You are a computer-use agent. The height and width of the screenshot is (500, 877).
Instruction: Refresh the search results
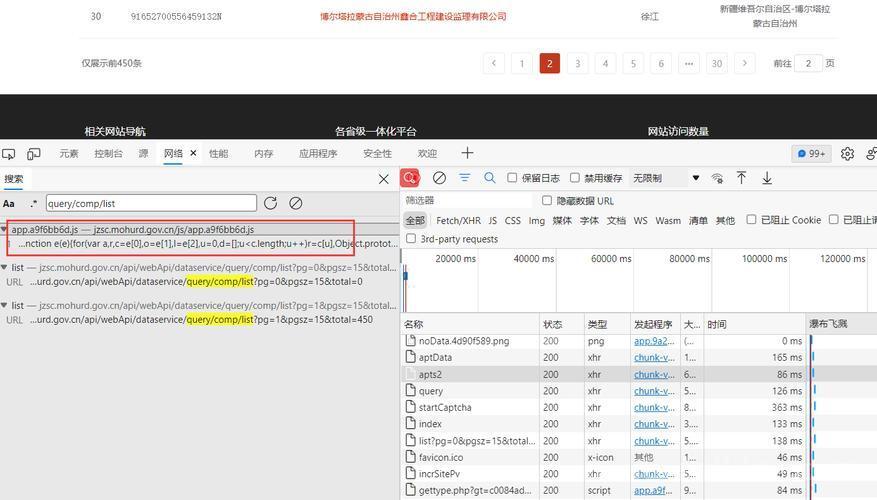coord(271,203)
